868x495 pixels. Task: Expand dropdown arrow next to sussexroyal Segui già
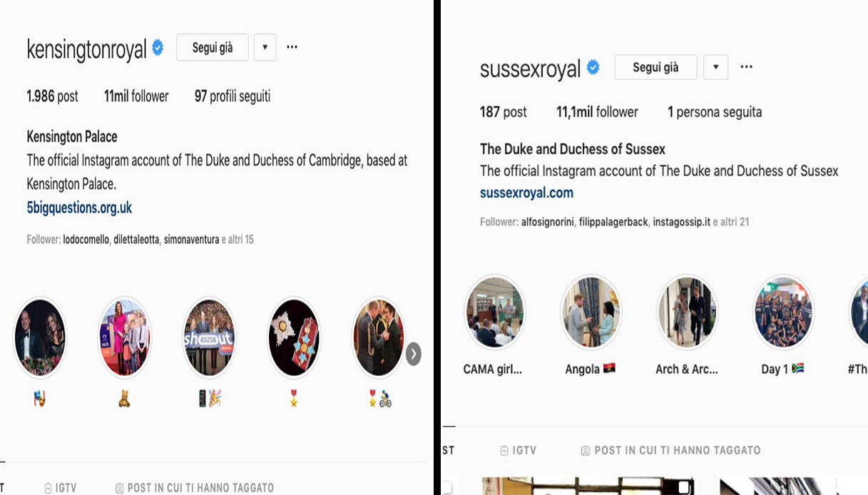click(715, 68)
